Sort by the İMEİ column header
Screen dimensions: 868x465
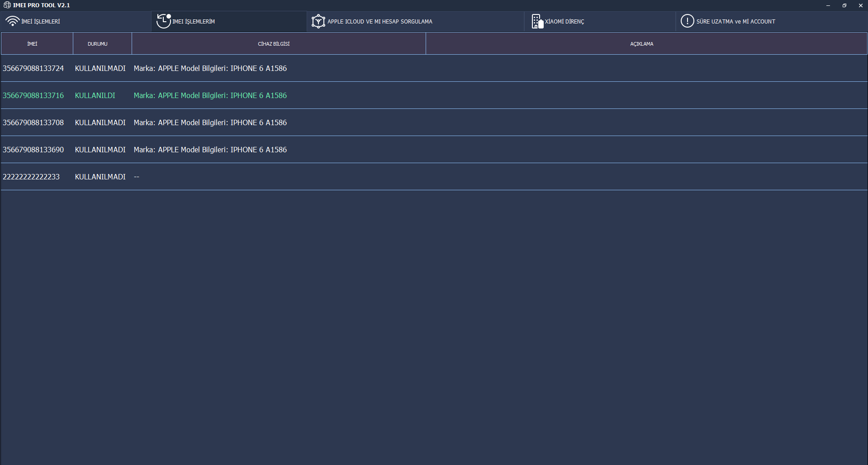coord(37,44)
